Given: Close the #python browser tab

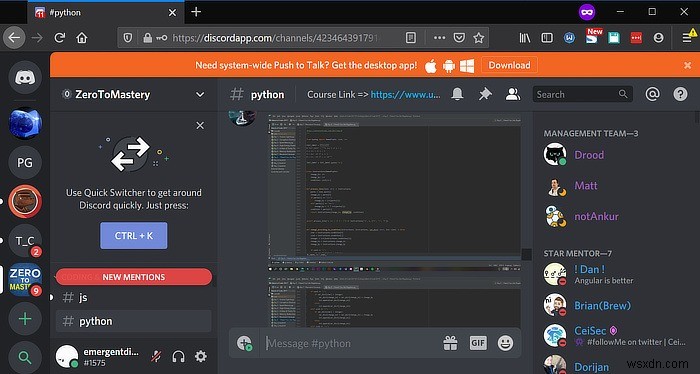Looking at the screenshot, I should (172, 12).
